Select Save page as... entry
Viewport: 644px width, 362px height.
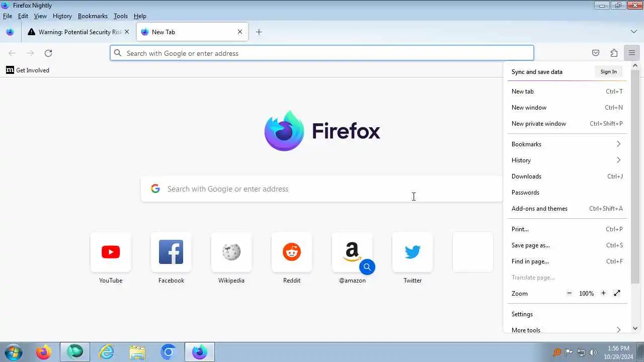[x=567, y=245]
